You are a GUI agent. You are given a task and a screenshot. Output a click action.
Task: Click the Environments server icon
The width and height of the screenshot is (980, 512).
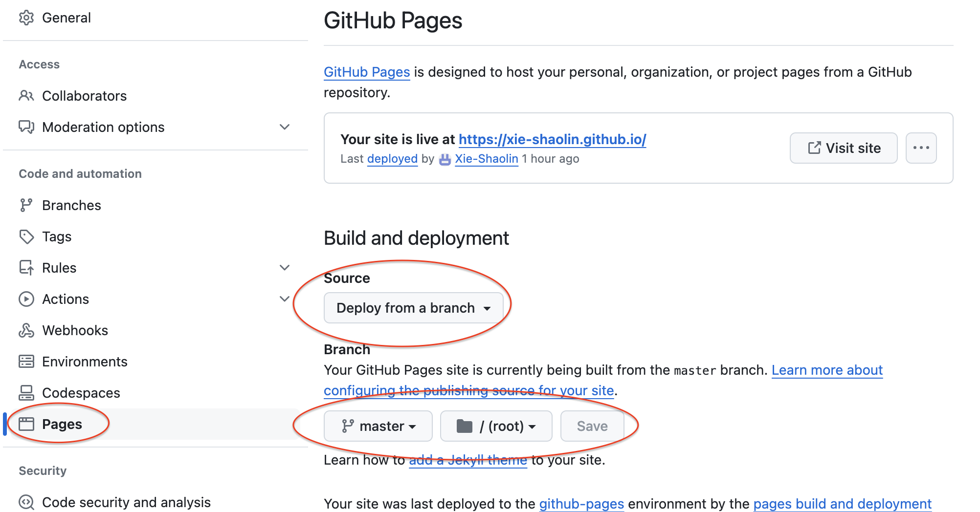coord(26,362)
